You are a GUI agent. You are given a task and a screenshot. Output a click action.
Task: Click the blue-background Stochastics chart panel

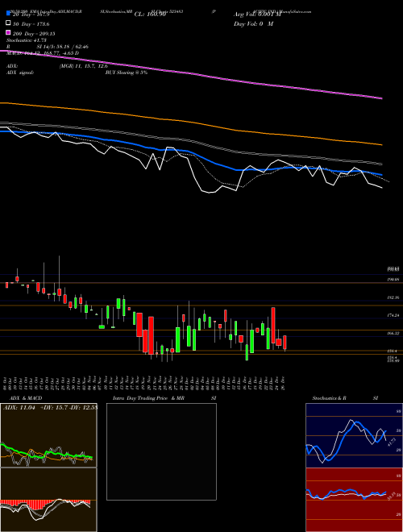tap(354, 435)
